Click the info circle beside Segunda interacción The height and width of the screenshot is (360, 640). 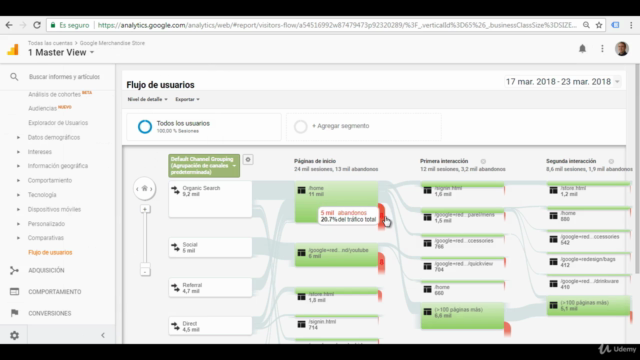pyautogui.click(x=611, y=161)
